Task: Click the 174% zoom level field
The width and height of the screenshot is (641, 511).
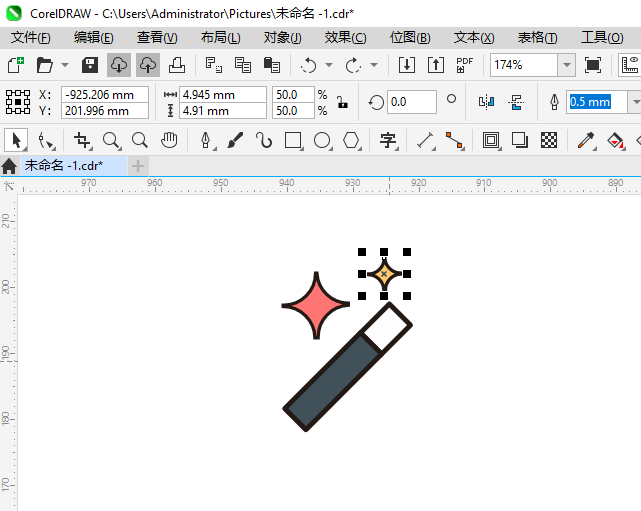Action: pyautogui.click(x=524, y=65)
